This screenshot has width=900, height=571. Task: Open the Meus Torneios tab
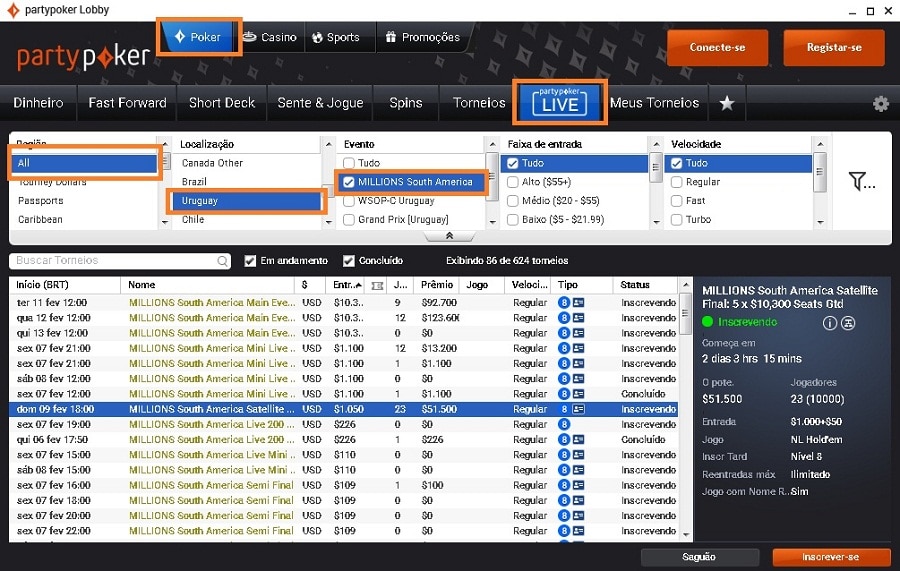[655, 103]
